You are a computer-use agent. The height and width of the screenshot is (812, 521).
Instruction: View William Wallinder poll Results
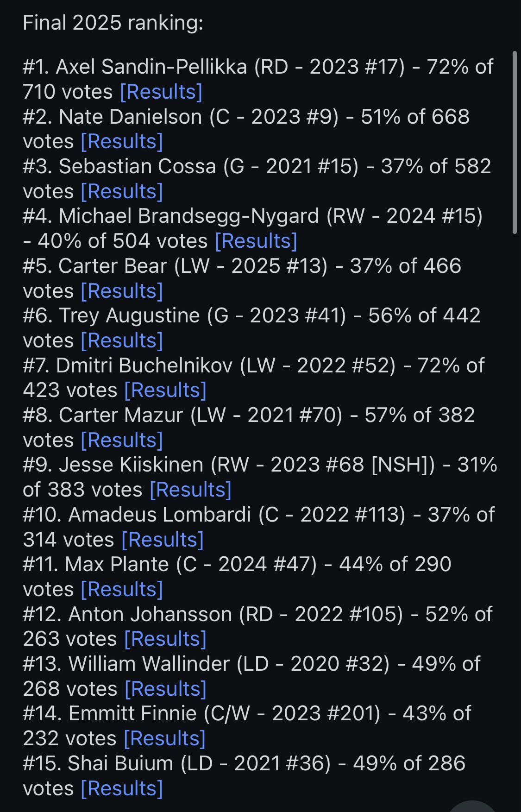coord(165,689)
